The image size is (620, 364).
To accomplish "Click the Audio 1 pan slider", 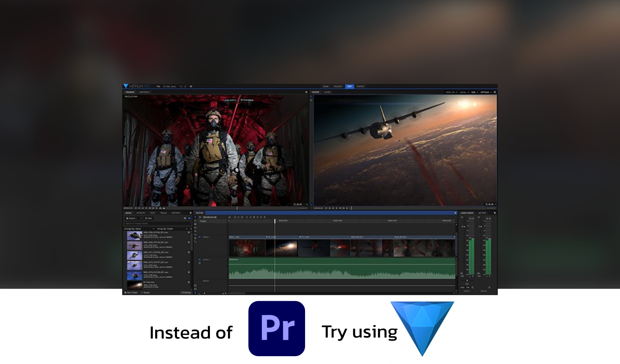I will pyautogui.click(x=467, y=281).
